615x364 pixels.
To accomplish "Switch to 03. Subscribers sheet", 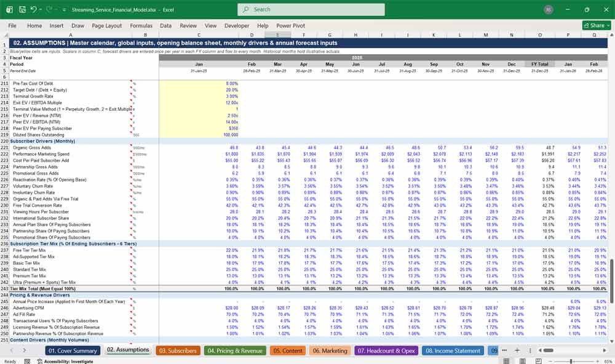I will pyautogui.click(x=178, y=350).
